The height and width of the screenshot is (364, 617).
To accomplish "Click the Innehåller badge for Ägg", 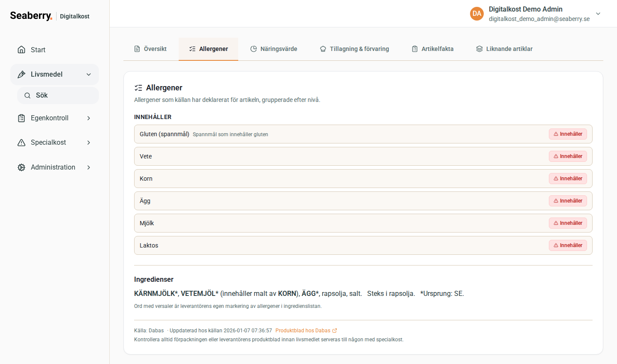I will pyautogui.click(x=568, y=201).
